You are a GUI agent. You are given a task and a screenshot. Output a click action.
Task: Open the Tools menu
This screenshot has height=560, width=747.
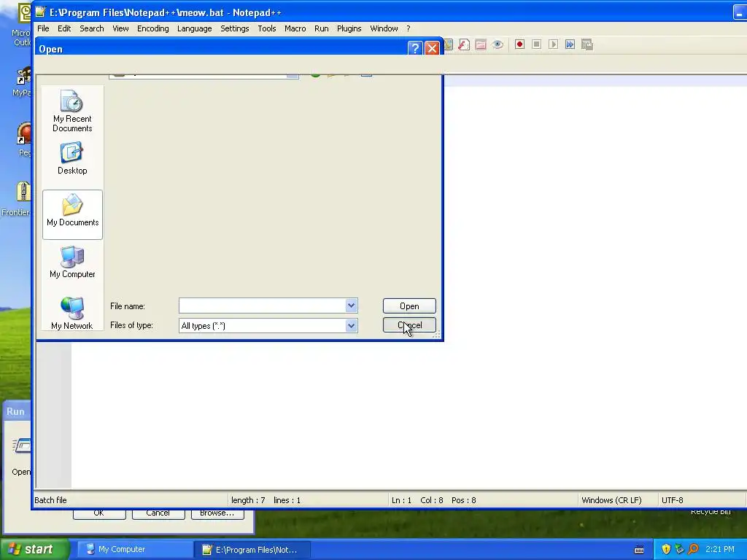(x=267, y=28)
